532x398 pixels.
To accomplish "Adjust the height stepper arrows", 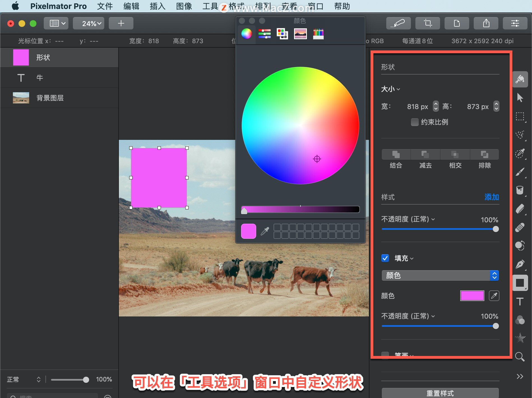I will [496, 106].
